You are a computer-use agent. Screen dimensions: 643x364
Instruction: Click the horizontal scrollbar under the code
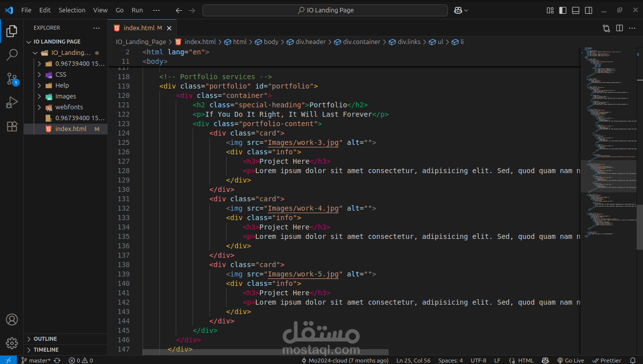pos(265,352)
